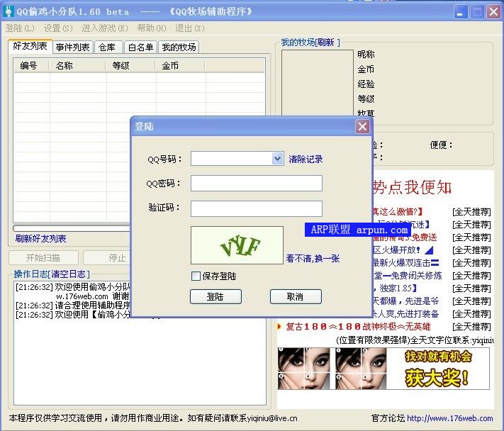Viewport: 504px width, 431px height.
Task: Sort by the 名称 column header
Action: coord(77,65)
